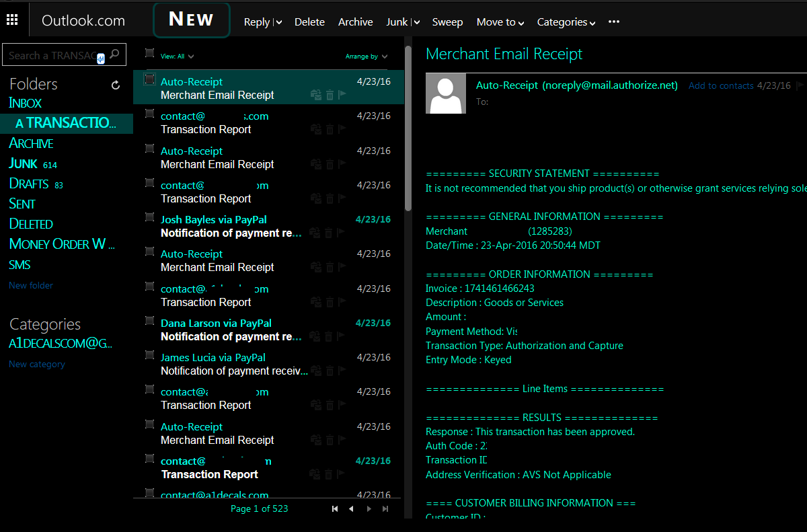807x532 pixels.
Task: Click the Add to contacts link
Action: [x=722, y=85]
